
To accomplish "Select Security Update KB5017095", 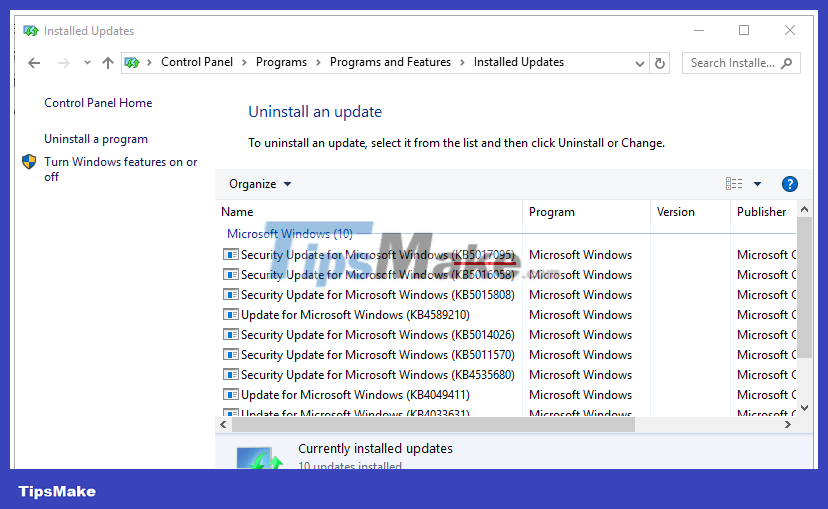I will 378,255.
